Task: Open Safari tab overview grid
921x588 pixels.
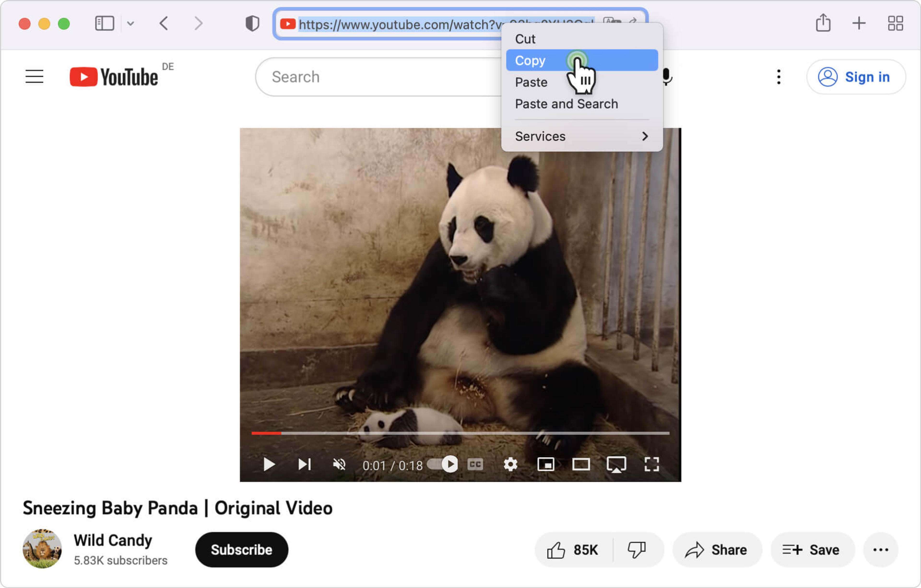Action: click(x=895, y=23)
